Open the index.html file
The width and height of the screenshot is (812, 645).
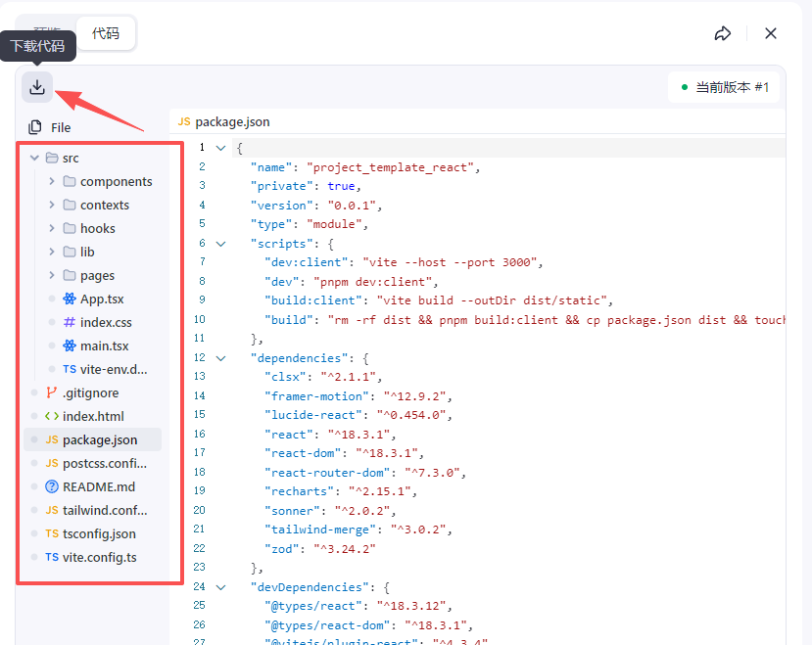click(92, 416)
